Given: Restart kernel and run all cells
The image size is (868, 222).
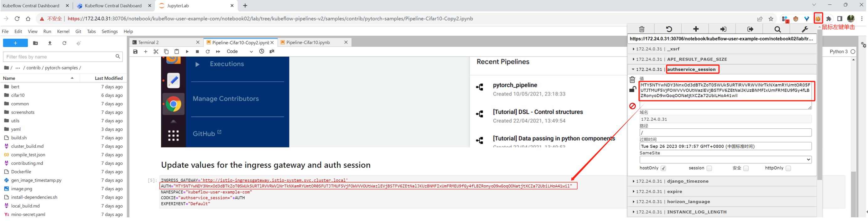Looking at the screenshot, I should coord(218,52).
